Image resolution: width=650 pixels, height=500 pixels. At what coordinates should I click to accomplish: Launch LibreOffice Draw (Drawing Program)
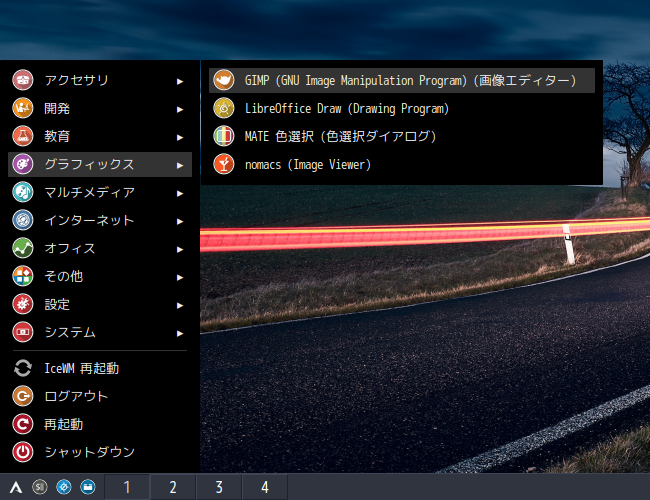point(402,108)
